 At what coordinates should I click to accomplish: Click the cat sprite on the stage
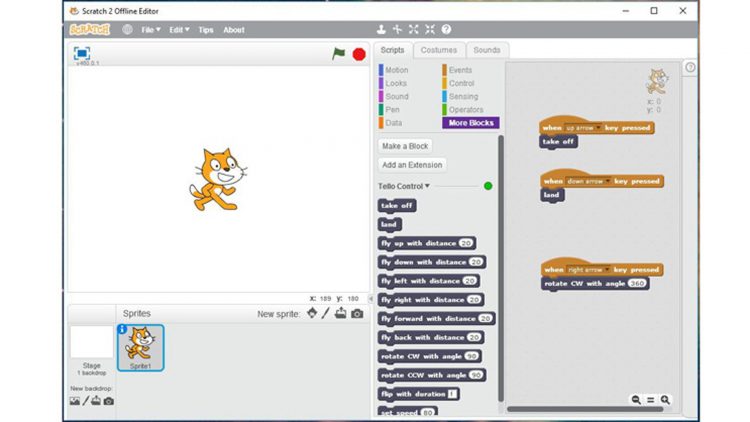(x=218, y=179)
